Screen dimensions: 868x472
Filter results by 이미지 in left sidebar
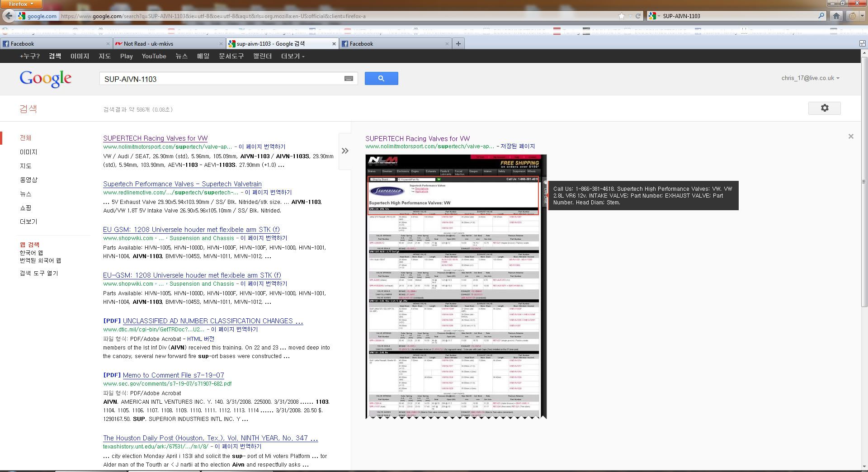click(28, 152)
